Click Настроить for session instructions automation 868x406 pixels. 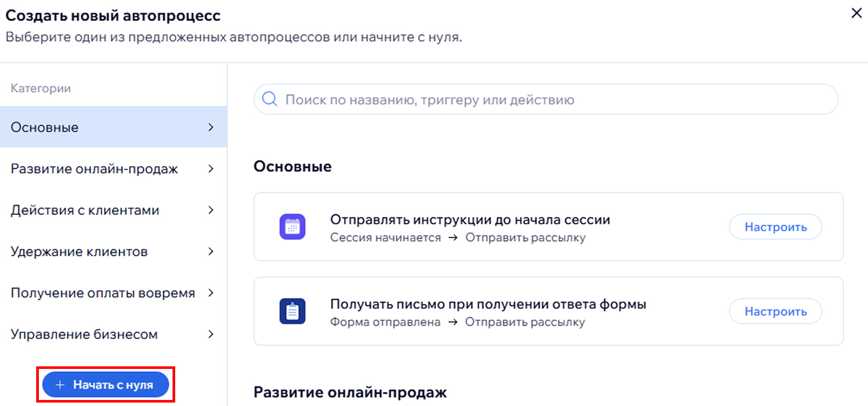click(775, 227)
